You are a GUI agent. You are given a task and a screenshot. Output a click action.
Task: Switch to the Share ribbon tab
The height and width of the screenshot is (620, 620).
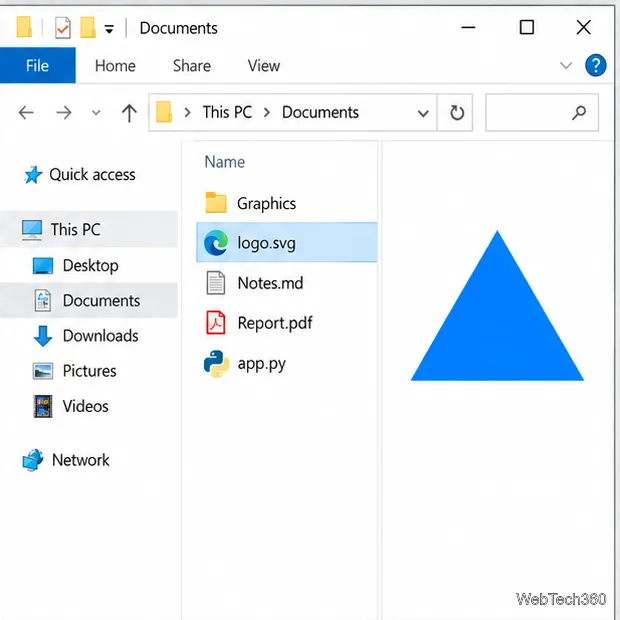pyautogui.click(x=192, y=66)
